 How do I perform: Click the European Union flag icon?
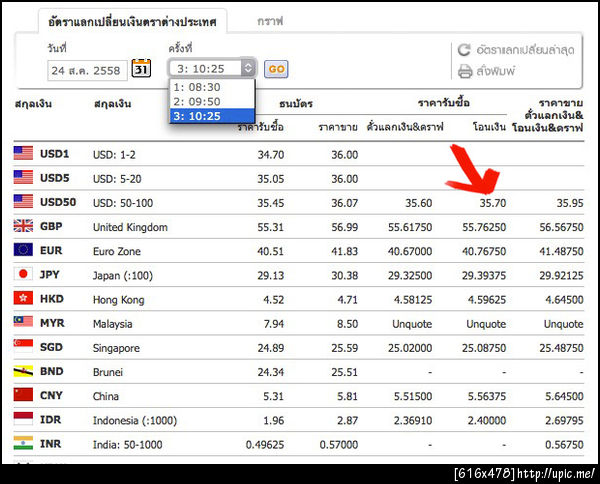coord(23,249)
